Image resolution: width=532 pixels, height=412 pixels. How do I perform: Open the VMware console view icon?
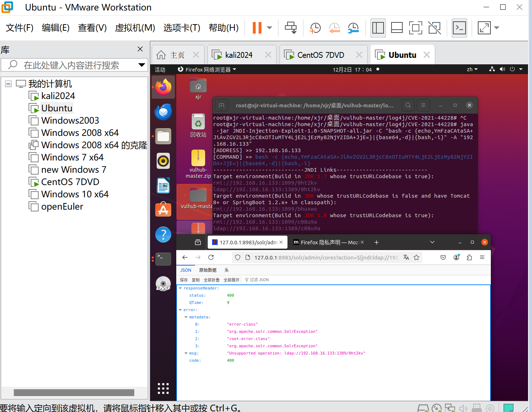[x=459, y=28]
